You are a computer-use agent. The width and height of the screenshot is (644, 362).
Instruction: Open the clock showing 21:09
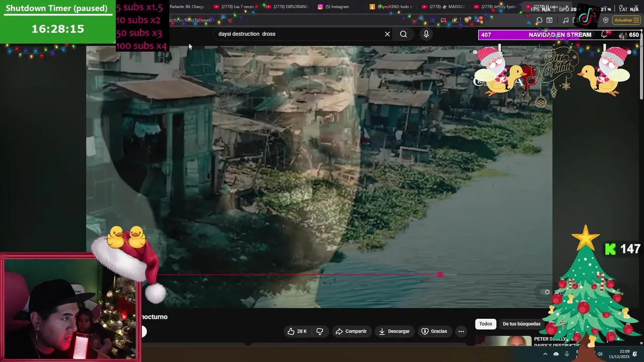(x=619, y=354)
